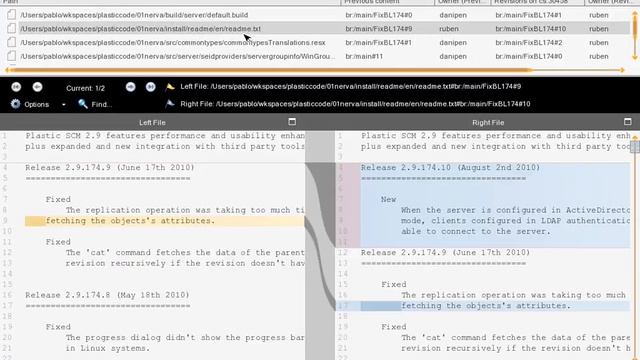Click the blue flag Right File icon

click(x=170, y=104)
